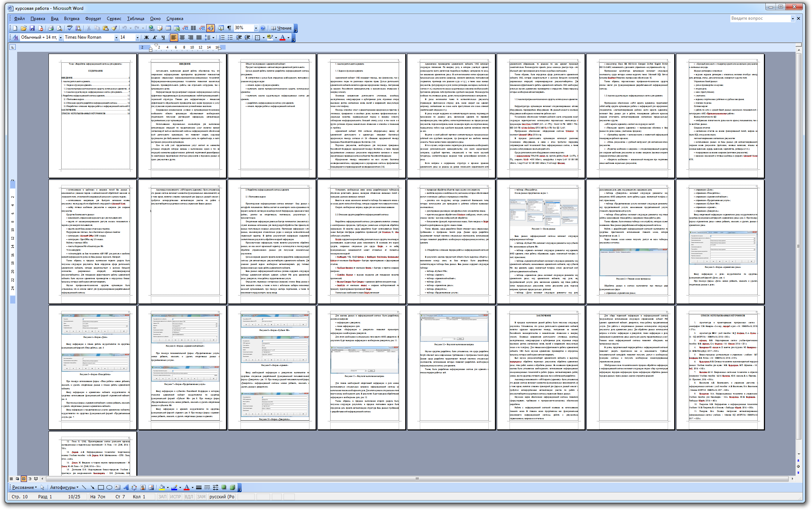
Task: Click the Arrow drawing tool
Action: coord(92,487)
